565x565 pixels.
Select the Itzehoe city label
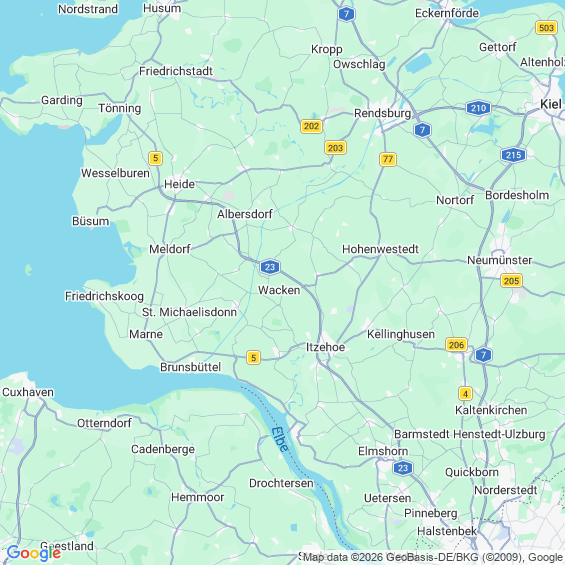[x=325, y=347]
